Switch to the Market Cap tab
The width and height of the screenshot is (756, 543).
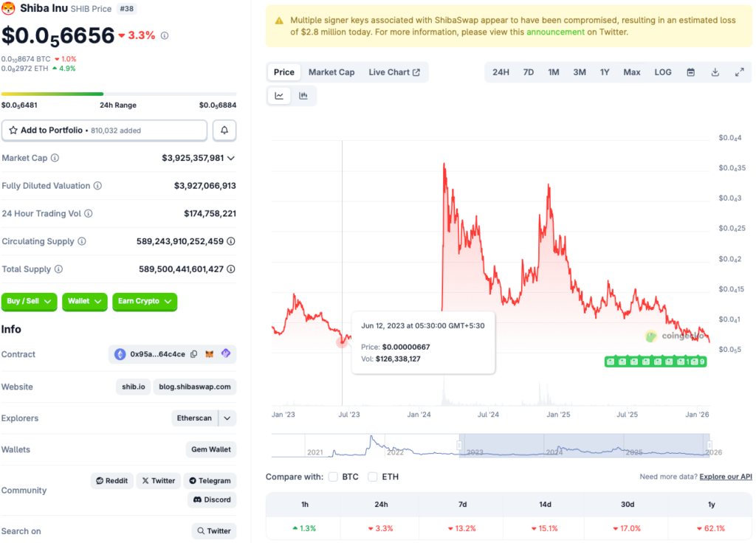(331, 72)
